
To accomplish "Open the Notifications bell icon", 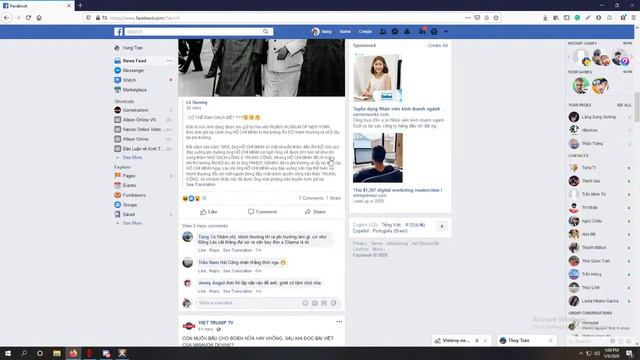I will (407, 31).
